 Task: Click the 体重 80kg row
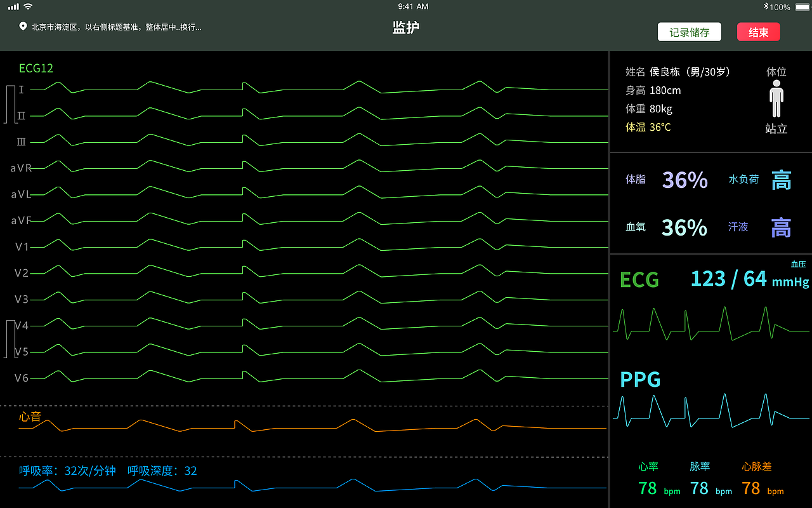pos(649,109)
